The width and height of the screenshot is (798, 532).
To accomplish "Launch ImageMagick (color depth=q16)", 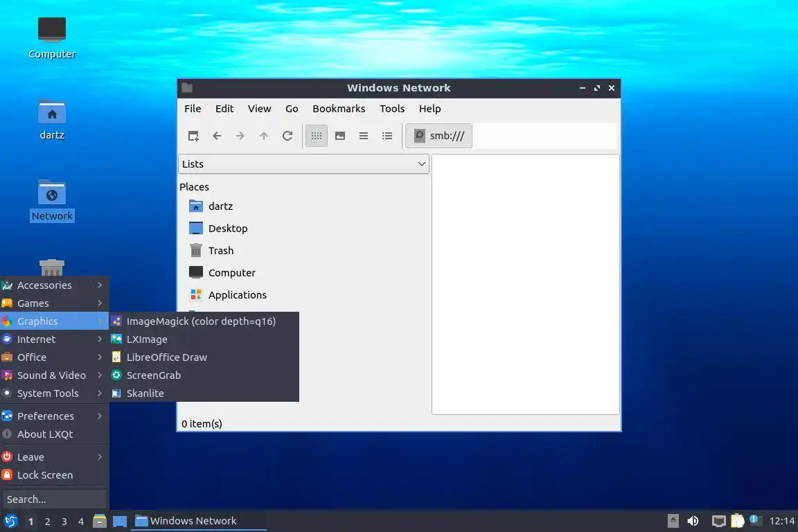I will tap(204, 321).
